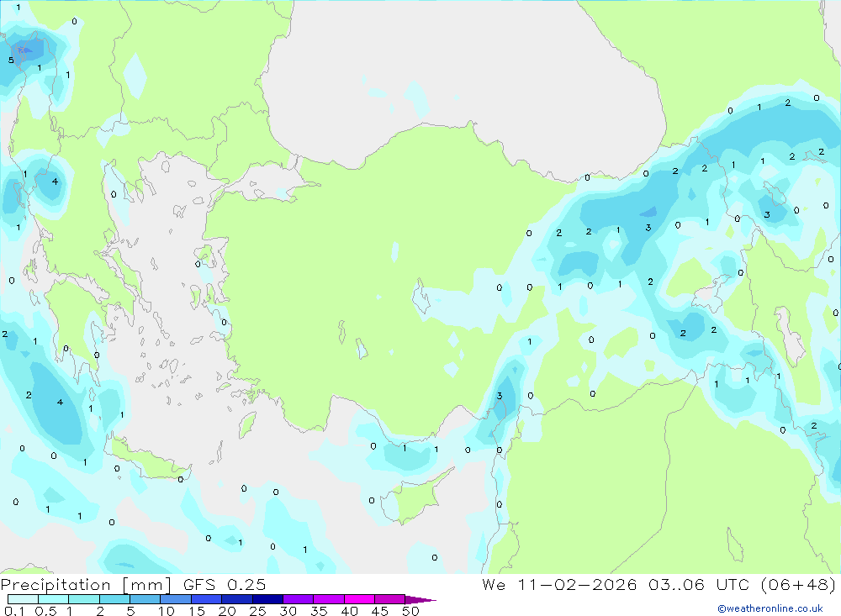The width and height of the screenshot is (841, 616).
Task: Click the "10" legend scale label
Action: click(167, 611)
